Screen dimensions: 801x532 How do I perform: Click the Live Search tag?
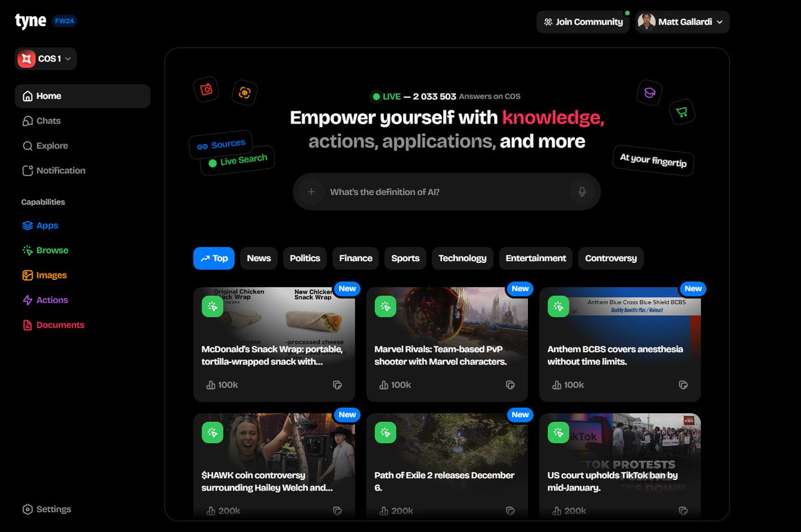coord(238,160)
